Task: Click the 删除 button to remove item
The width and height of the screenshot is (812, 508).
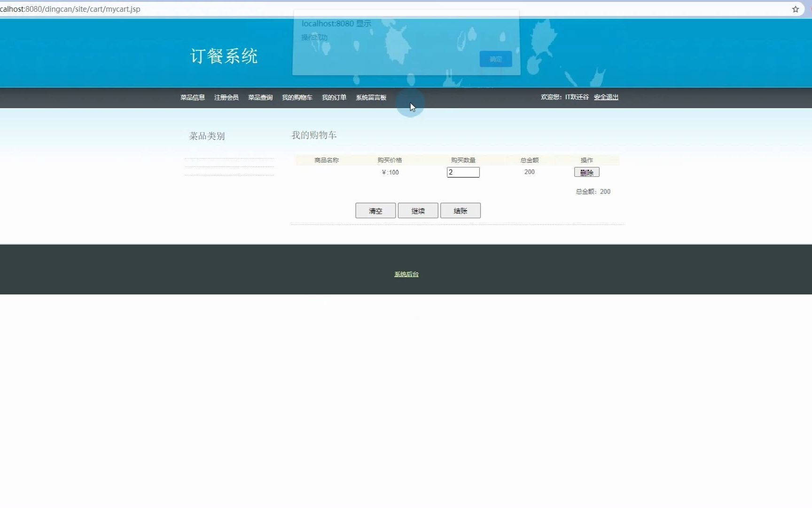Action: coord(586,172)
